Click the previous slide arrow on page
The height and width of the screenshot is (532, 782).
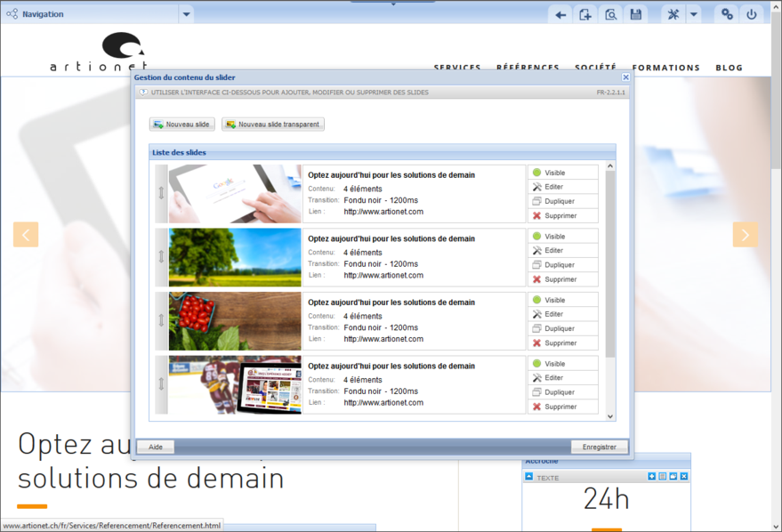[26, 234]
